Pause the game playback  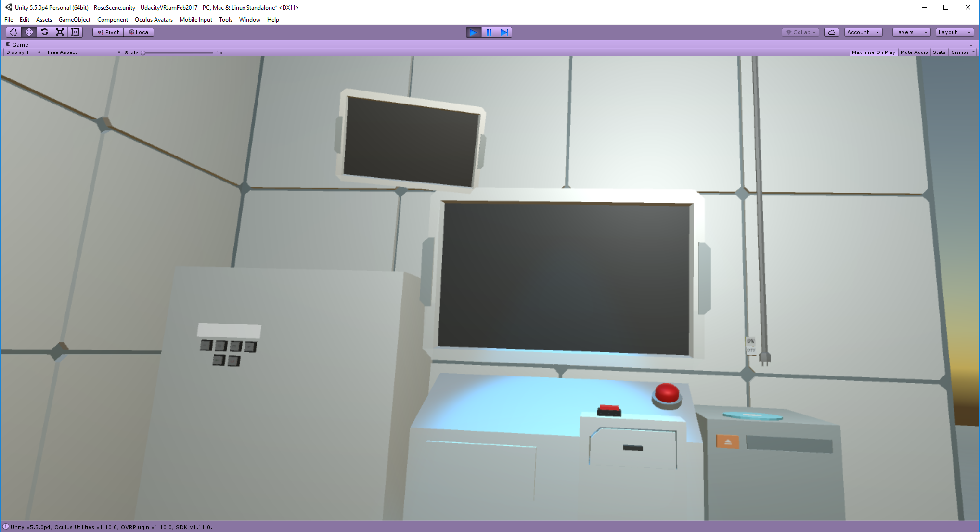489,32
